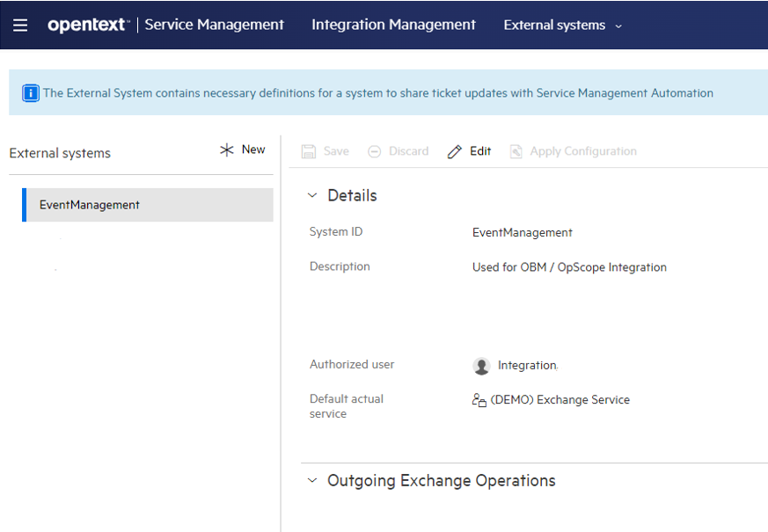Click the Apply Configuration icon

516,150
